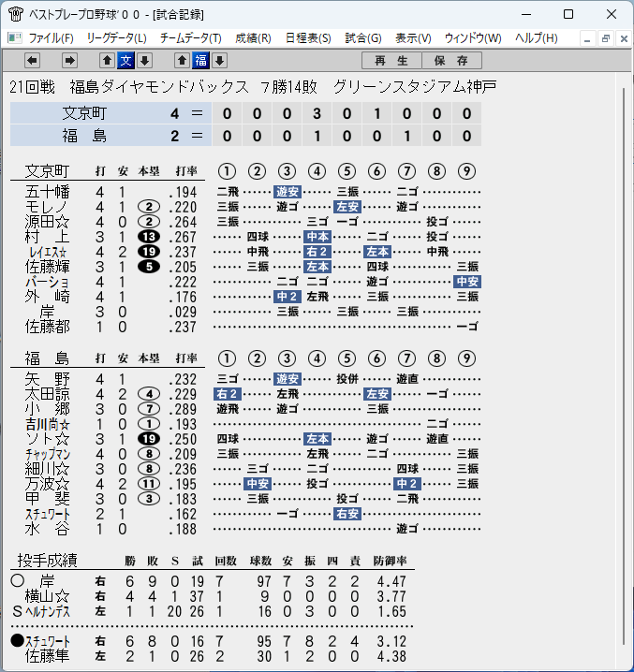The width and height of the screenshot is (634, 672).
Task: Click 岸's ERA value 4.47
Action: coord(391,581)
